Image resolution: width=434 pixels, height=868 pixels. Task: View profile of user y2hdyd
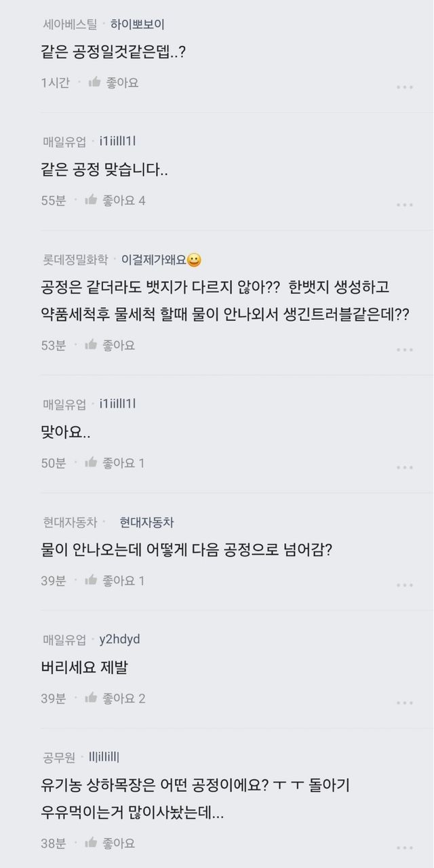click(119, 639)
